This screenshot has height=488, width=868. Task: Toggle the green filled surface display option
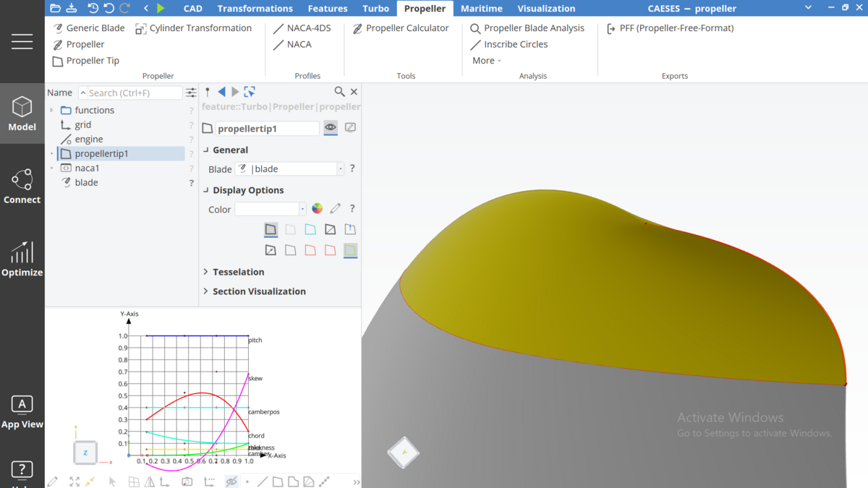(350, 251)
